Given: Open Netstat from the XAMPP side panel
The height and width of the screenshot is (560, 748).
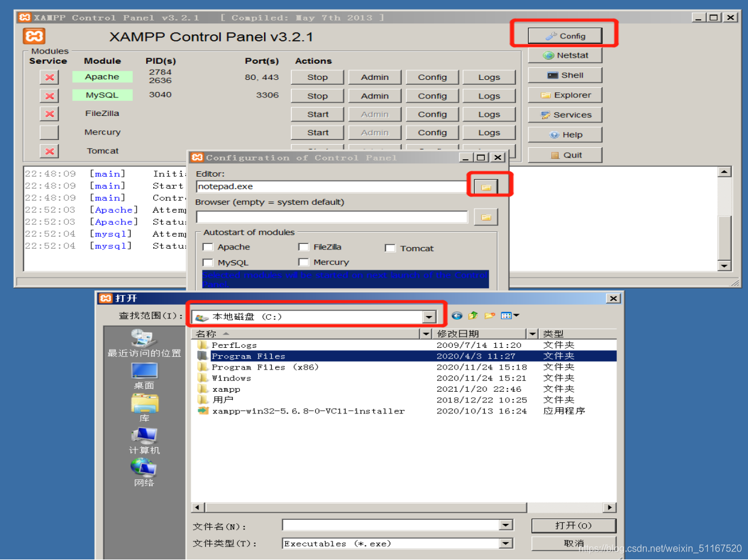Looking at the screenshot, I should pos(565,55).
